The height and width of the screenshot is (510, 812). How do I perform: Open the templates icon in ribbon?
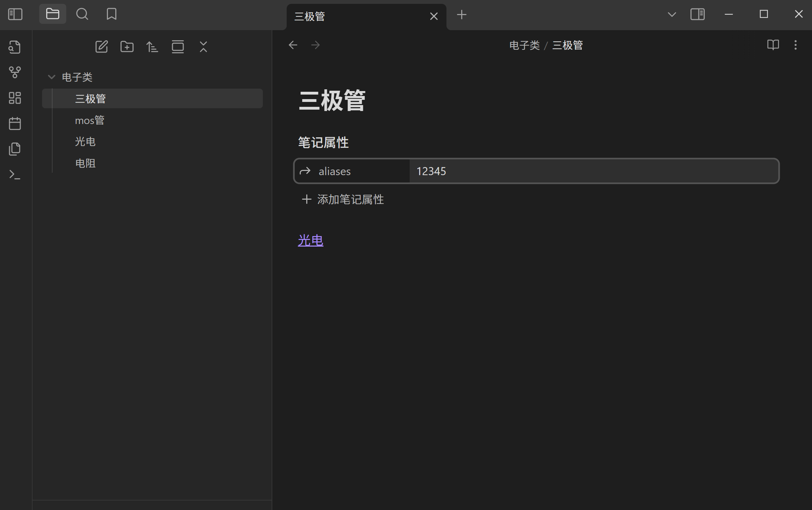15,149
